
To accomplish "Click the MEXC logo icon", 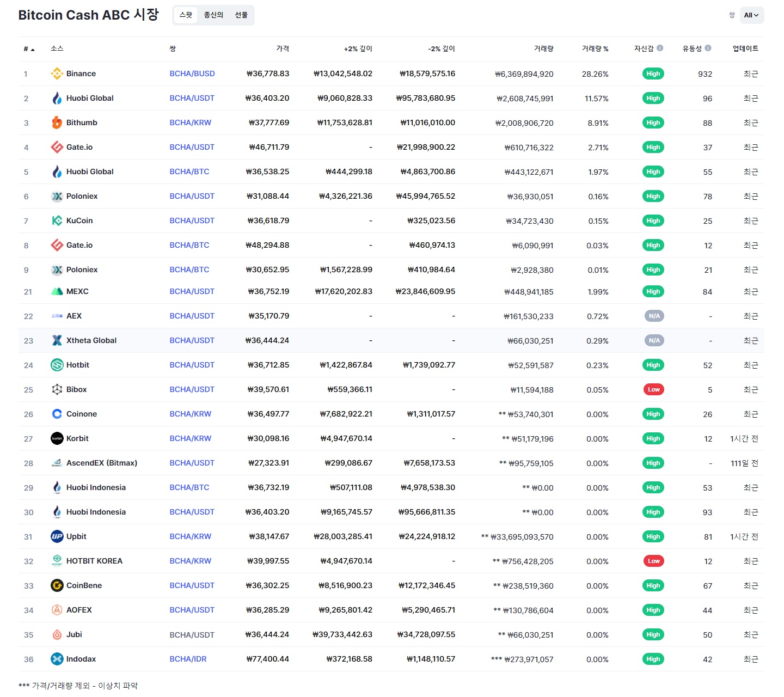I will point(57,291).
